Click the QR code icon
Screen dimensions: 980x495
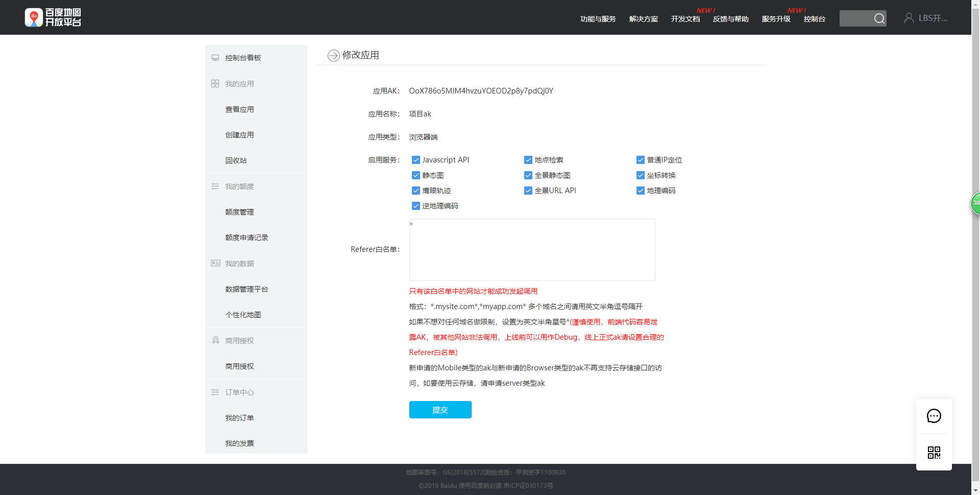click(934, 453)
